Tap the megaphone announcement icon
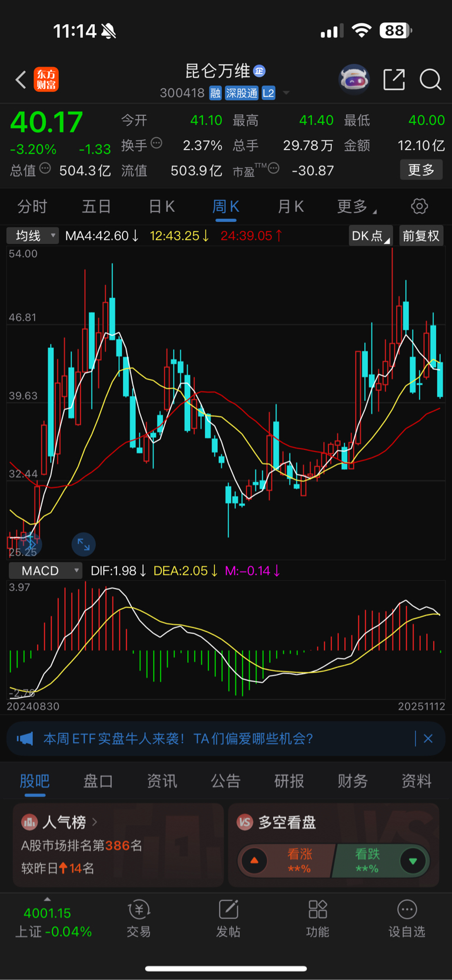 click(25, 739)
